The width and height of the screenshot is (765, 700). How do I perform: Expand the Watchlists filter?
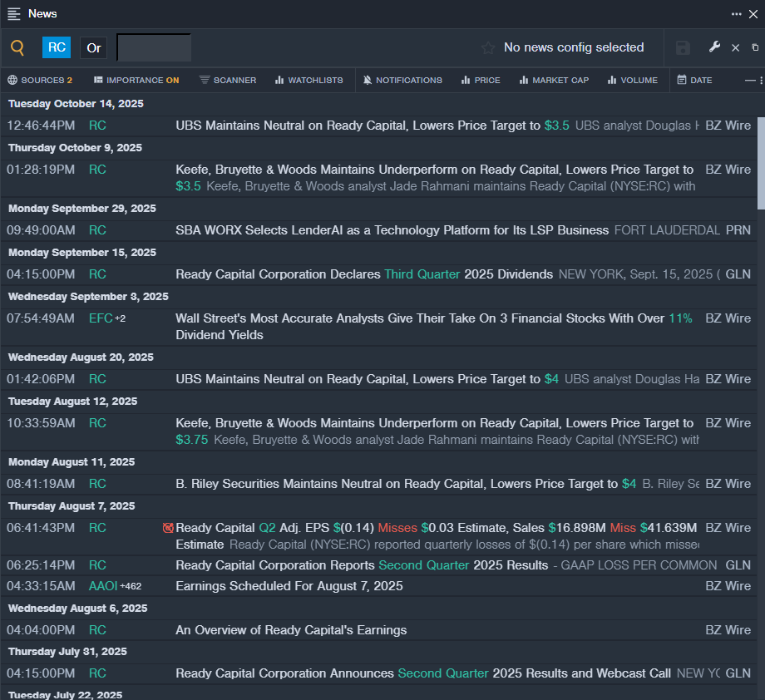pos(308,81)
